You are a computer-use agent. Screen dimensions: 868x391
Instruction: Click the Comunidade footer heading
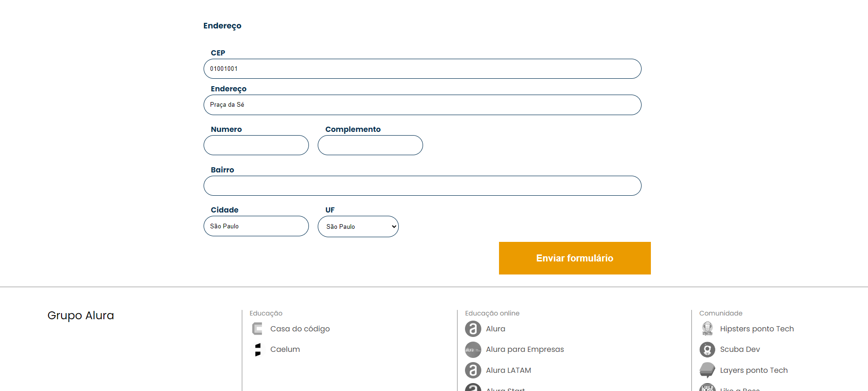pyautogui.click(x=721, y=313)
